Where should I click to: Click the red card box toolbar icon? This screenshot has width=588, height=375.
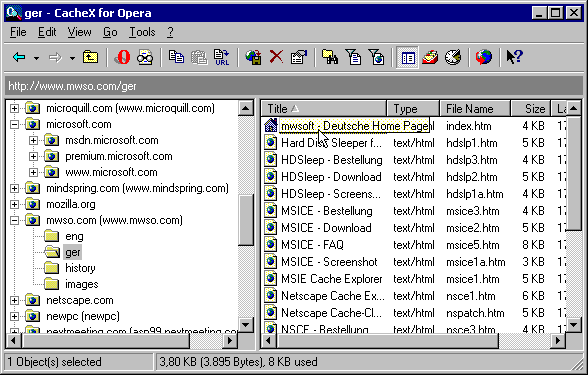[430, 57]
